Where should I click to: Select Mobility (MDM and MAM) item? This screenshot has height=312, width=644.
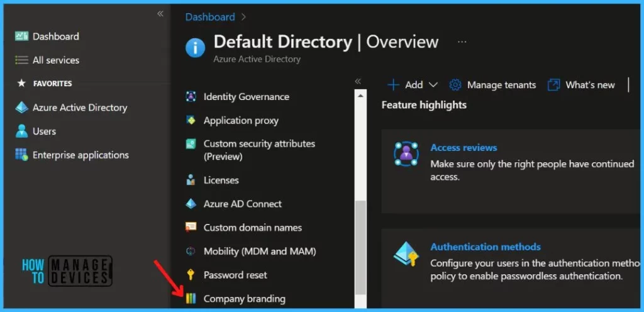(x=260, y=251)
